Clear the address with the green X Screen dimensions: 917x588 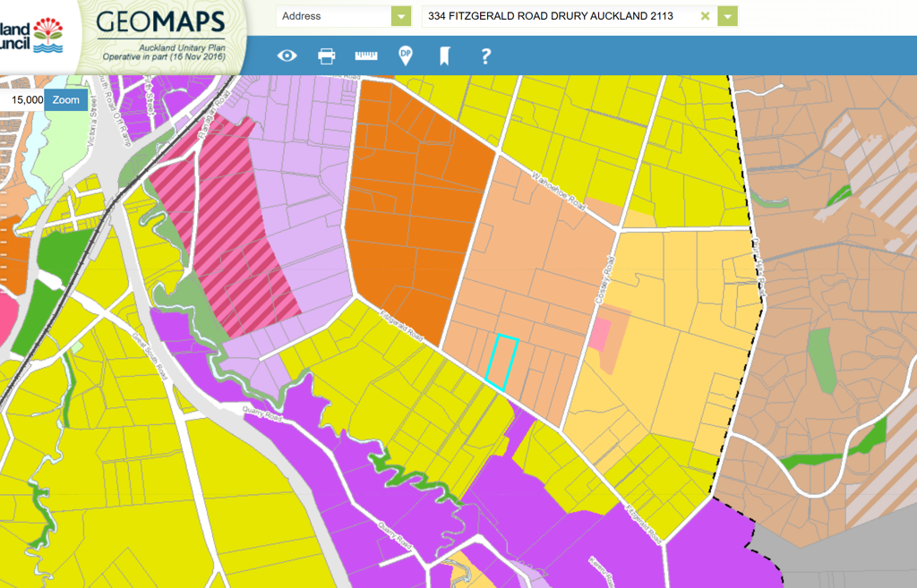[x=705, y=16]
